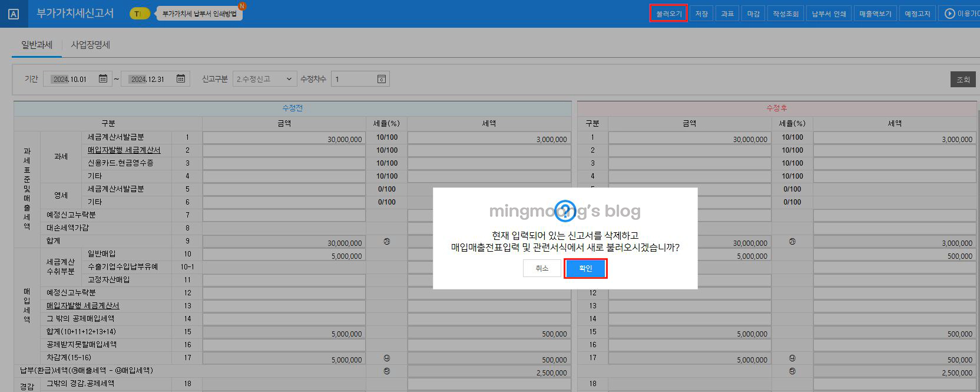Click the 대손세액가감 row label
The width and height of the screenshot is (980, 392).
[68, 228]
